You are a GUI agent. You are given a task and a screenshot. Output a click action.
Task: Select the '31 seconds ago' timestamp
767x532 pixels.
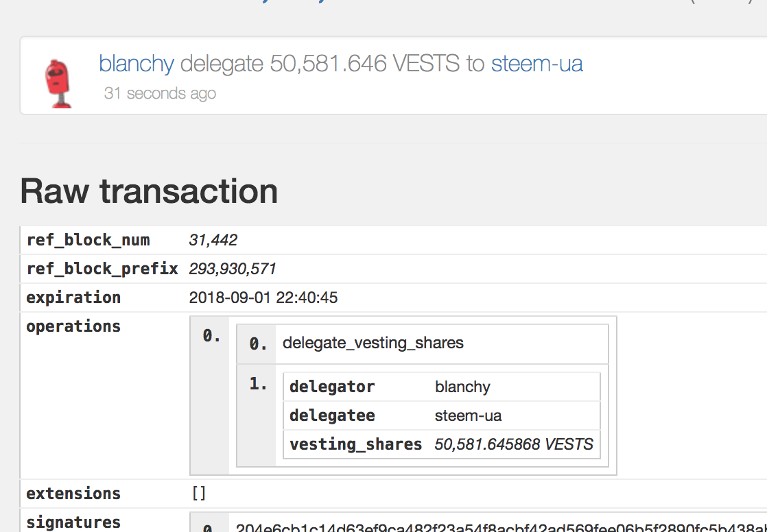(x=160, y=93)
